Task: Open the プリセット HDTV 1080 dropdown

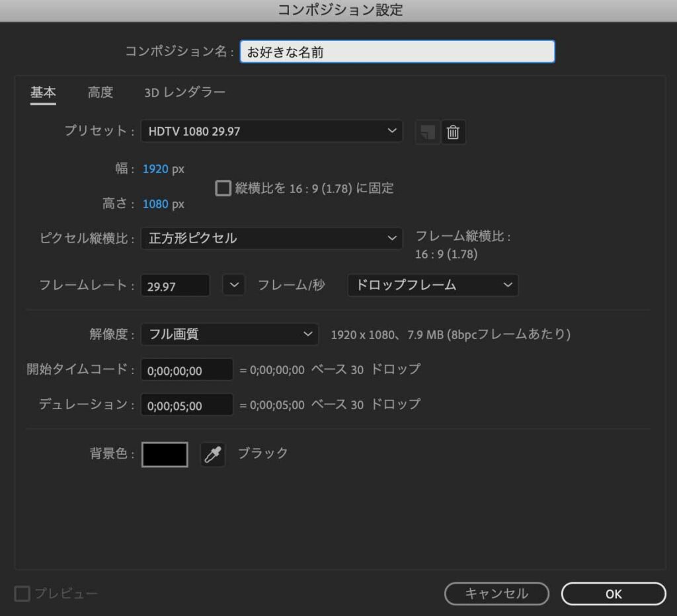Action: pyautogui.click(x=272, y=132)
